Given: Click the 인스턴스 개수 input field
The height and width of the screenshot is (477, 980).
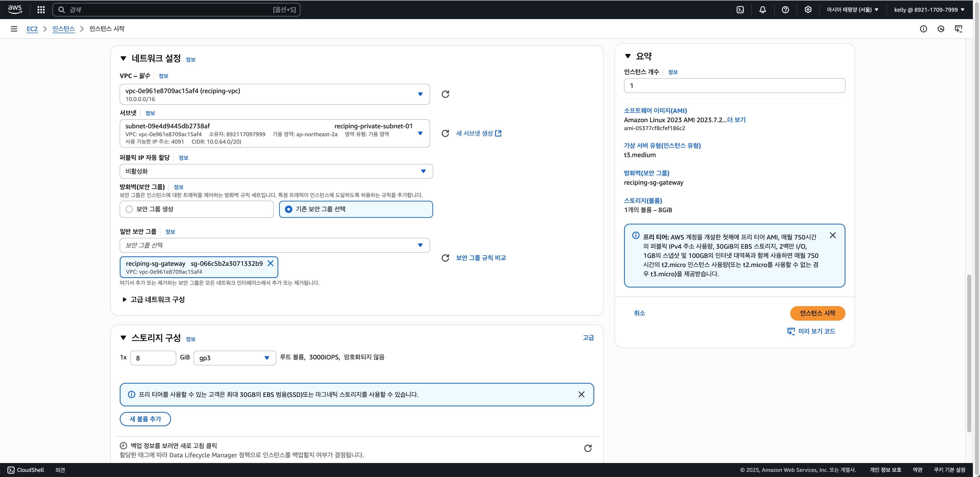Looking at the screenshot, I should [734, 85].
